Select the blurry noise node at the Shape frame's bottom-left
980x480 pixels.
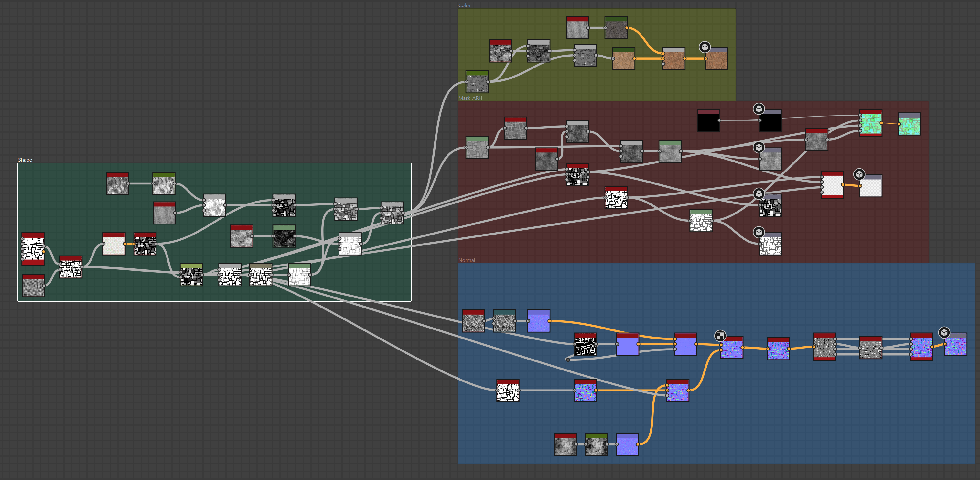[33, 286]
